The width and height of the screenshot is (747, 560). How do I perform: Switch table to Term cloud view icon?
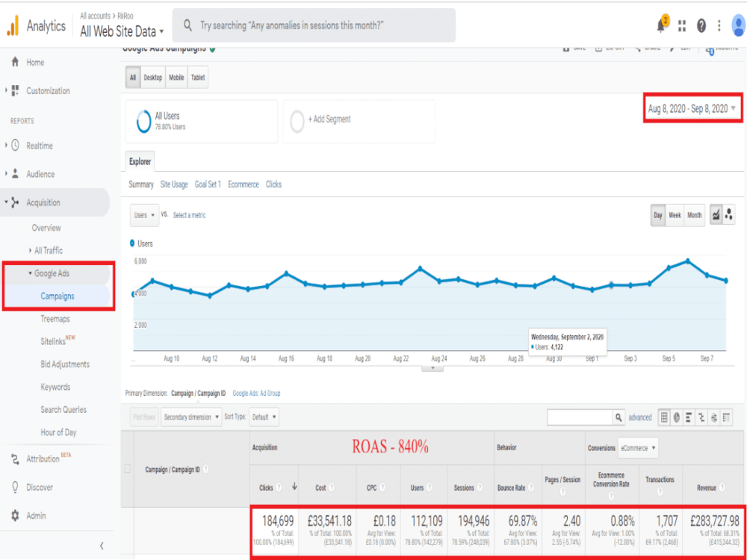[713, 417]
